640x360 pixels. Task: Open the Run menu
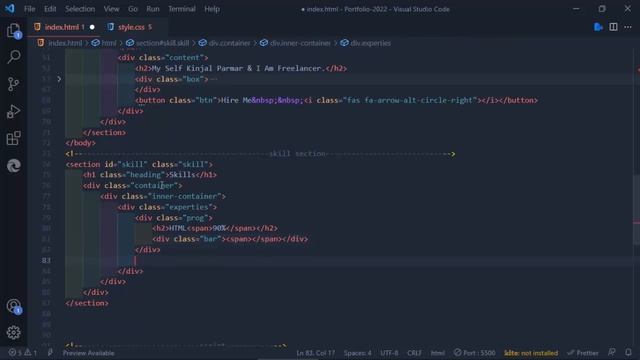[x=153, y=9]
